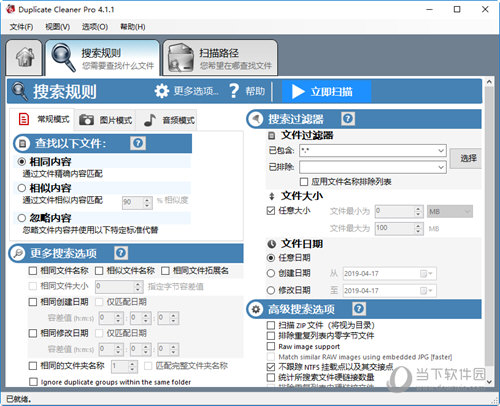Screen dimensions: 500x406
Task: Enable the 相同文件拓展名 checkbox
Action: 165,271
